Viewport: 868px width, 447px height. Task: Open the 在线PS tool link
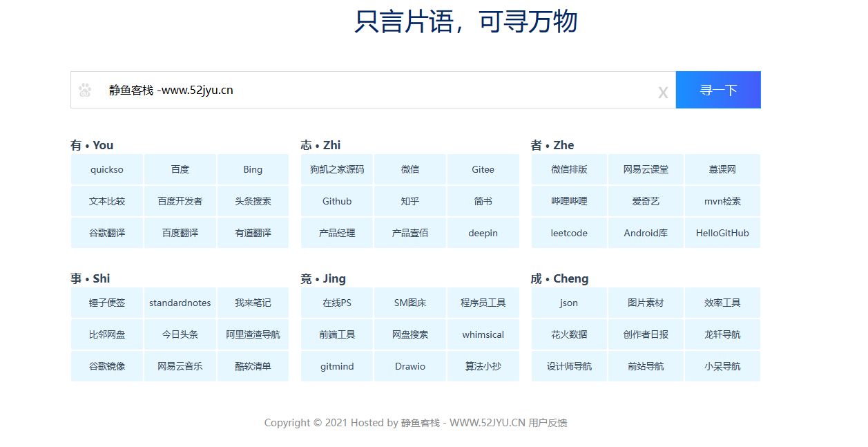[x=337, y=303]
